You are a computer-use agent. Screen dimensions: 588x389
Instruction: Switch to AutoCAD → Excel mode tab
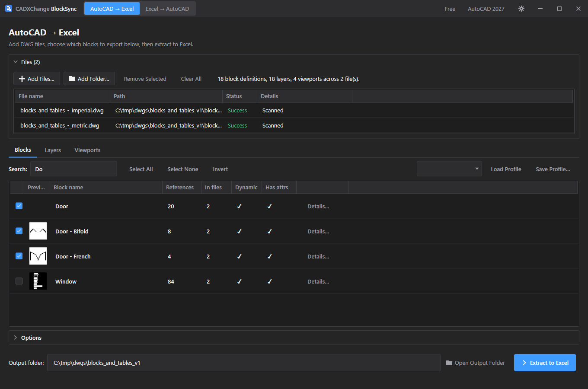(112, 9)
